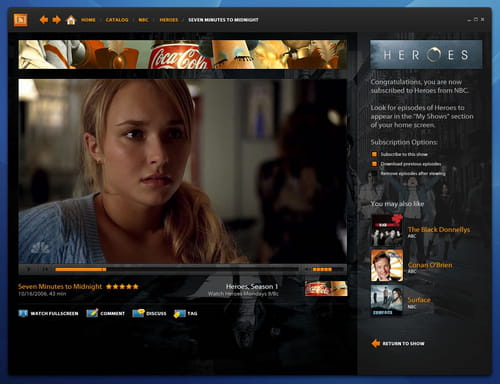Click the play button in video controls
Viewport: 500px width, 384px height.
pyautogui.click(x=29, y=269)
